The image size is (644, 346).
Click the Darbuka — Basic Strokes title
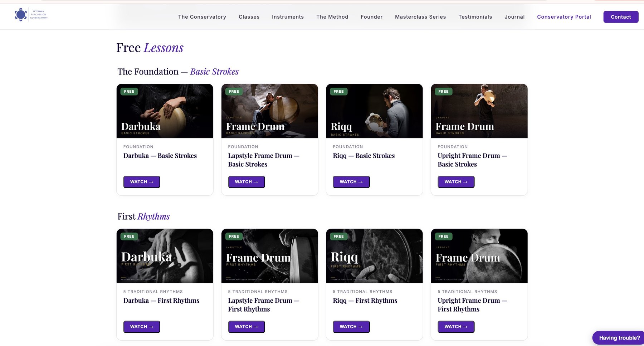pos(160,156)
